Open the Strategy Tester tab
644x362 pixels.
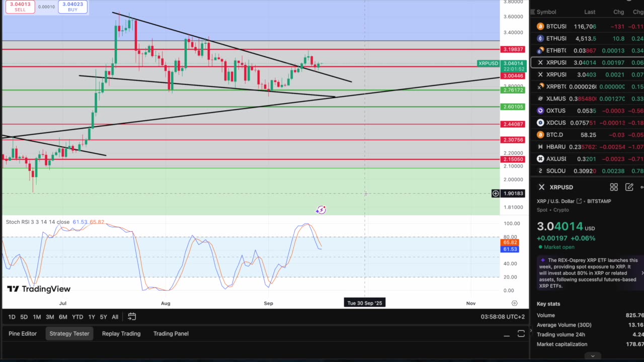coord(69,334)
